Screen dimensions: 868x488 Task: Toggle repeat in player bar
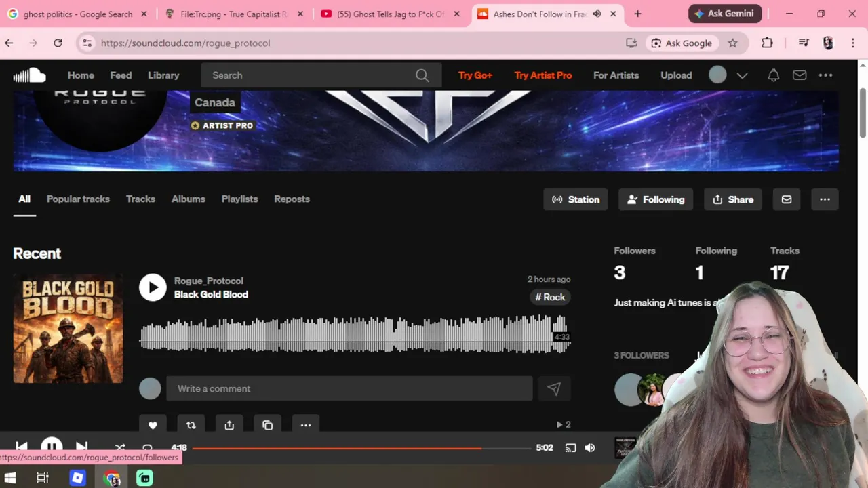147,447
